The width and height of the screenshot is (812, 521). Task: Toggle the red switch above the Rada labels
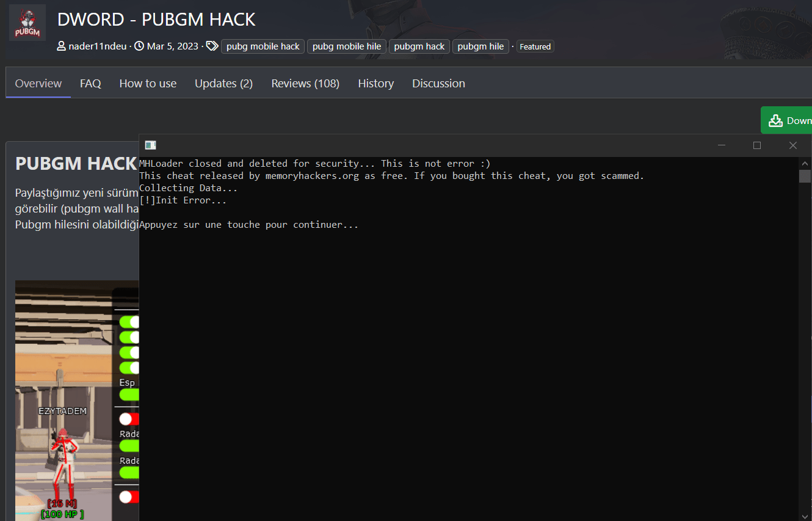[129, 419]
